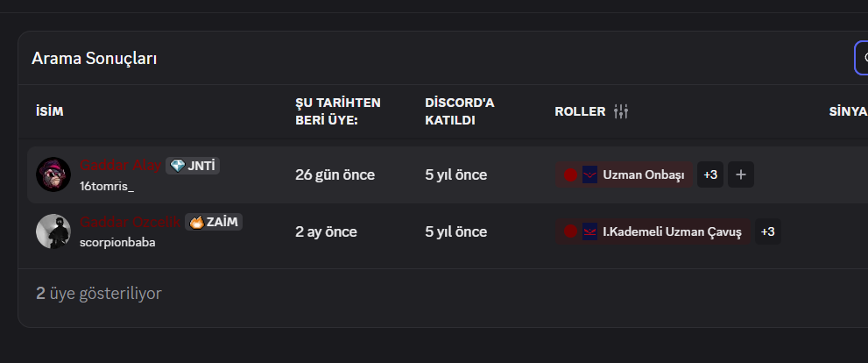Select the I.Kademeli Uzman Çavuş role chip
Image resolution: width=868 pixels, height=363 pixels.
pos(653,231)
